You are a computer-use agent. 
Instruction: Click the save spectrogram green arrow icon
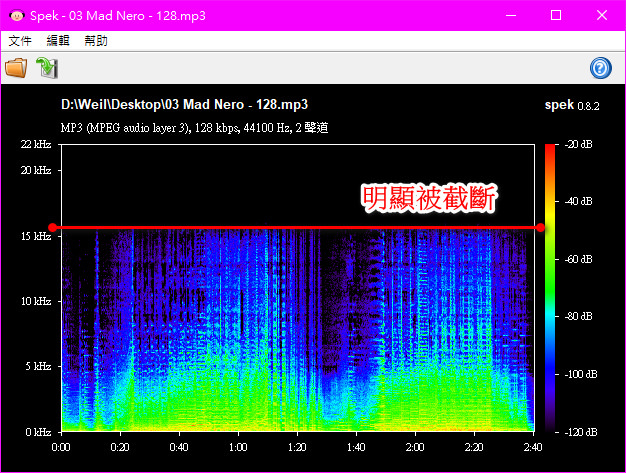pos(47,68)
